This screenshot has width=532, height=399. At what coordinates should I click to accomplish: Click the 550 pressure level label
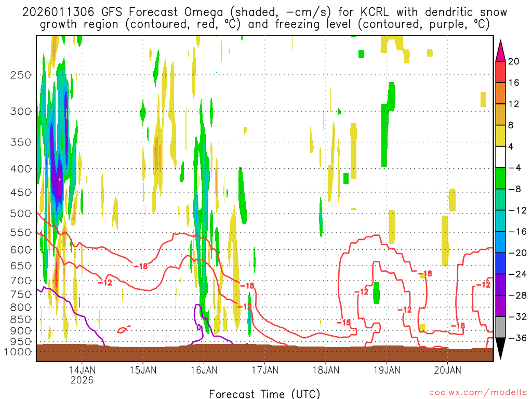[21, 232]
